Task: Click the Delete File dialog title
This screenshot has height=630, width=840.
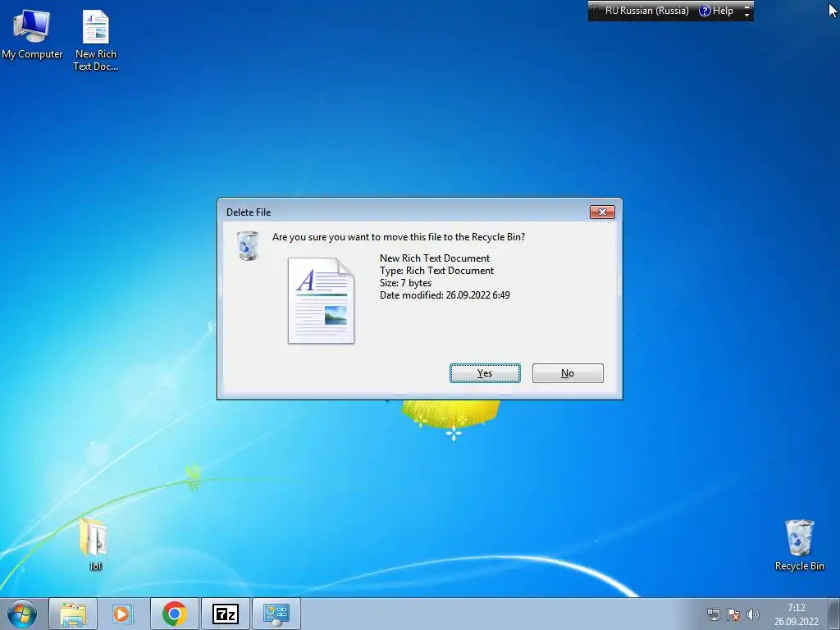Action: (x=249, y=212)
